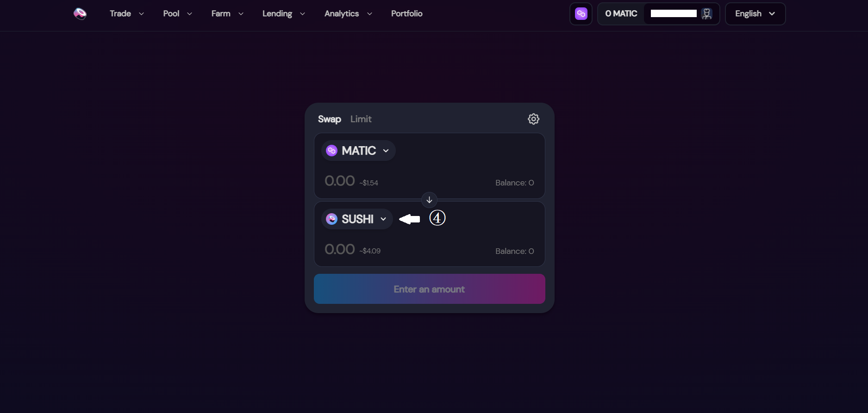Click the MATIC token logo
The height and width of the screenshot is (413, 868).
331,151
